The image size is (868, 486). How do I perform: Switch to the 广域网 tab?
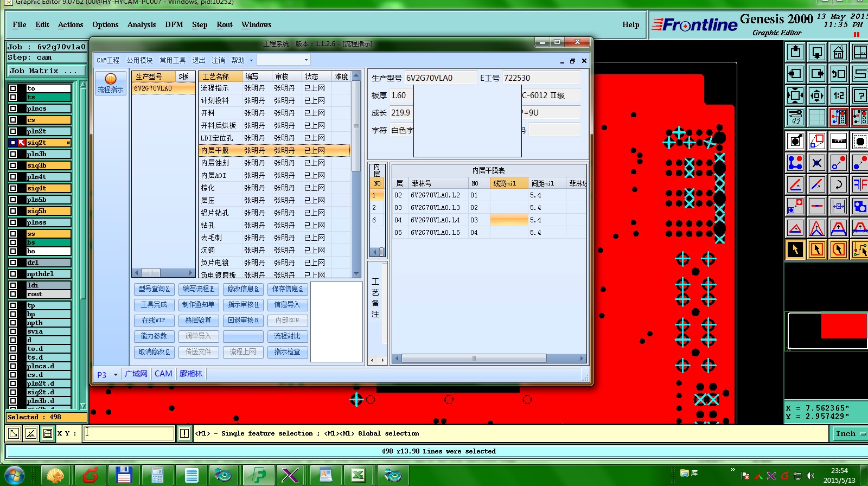(136, 374)
